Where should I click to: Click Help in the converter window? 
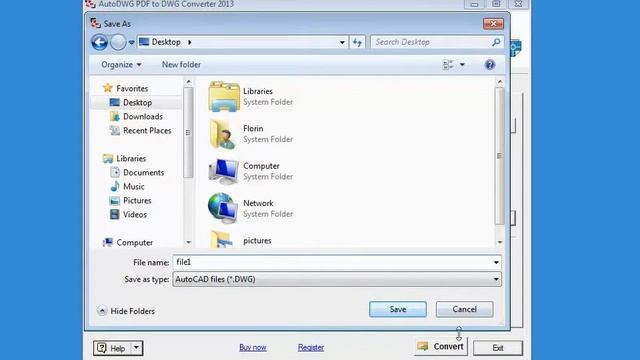pyautogui.click(x=111, y=348)
